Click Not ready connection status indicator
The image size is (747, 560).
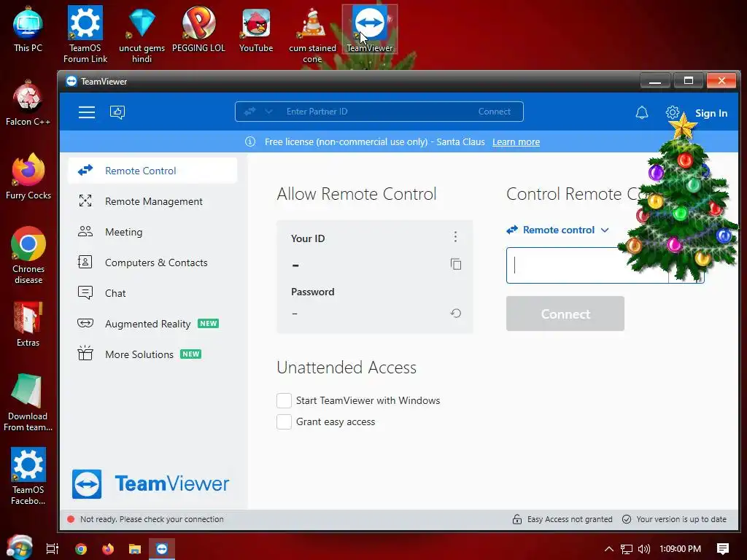pyautogui.click(x=146, y=519)
